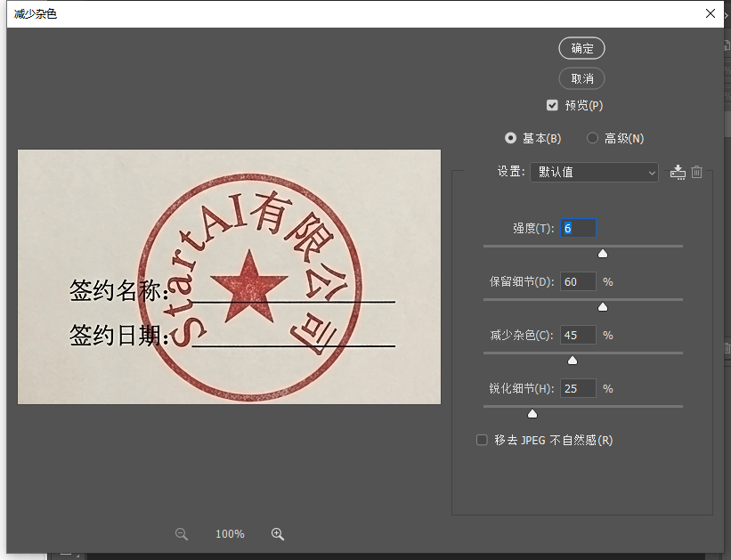The width and height of the screenshot is (731, 560).
Task: Select the 基本(B) radio button
Action: click(510, 138)
